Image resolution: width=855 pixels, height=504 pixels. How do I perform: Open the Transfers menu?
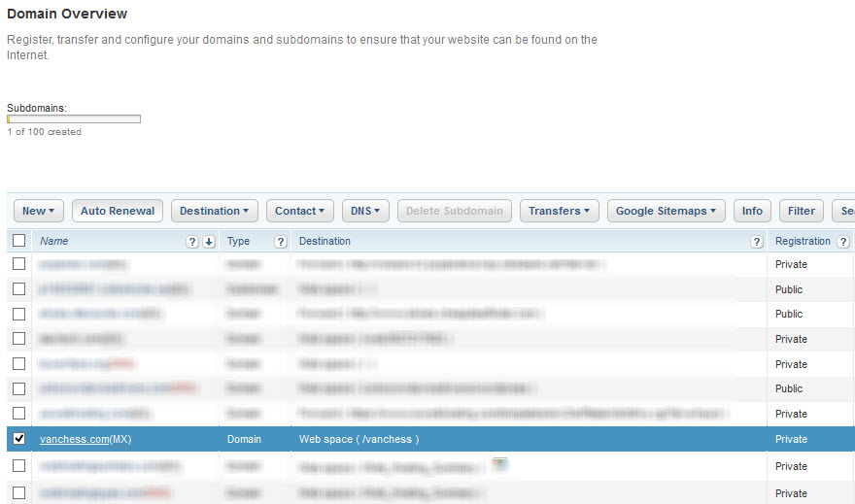(559, 211)
